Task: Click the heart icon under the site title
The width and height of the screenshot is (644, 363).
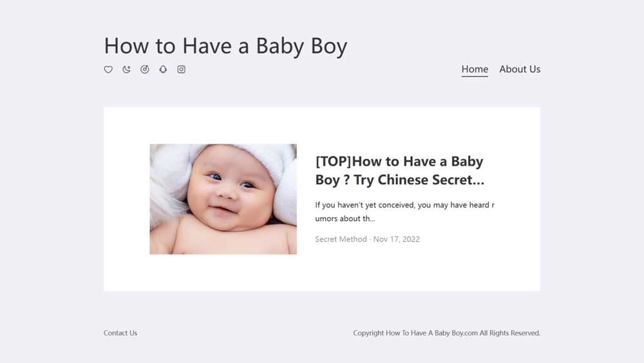Action: 108,69
